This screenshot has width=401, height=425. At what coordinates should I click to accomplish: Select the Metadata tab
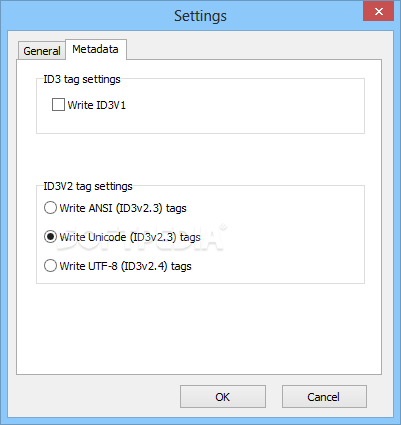pyautogui.click(x=96, y=49)
